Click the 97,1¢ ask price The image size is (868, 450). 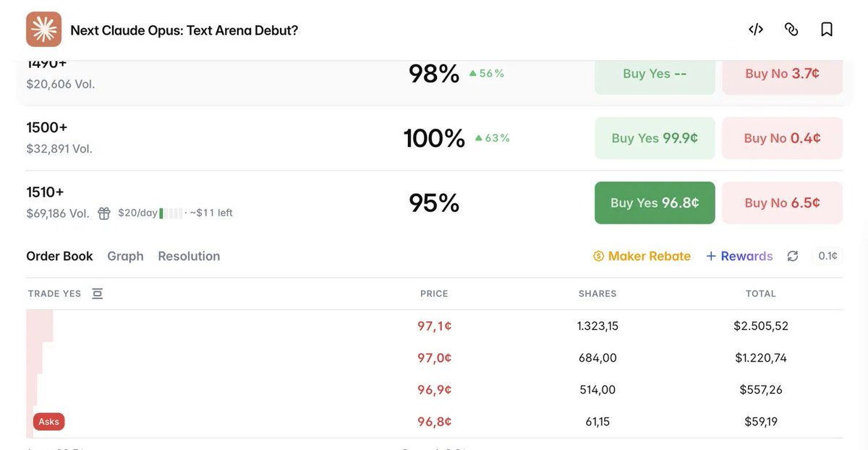tap(435, 326)
